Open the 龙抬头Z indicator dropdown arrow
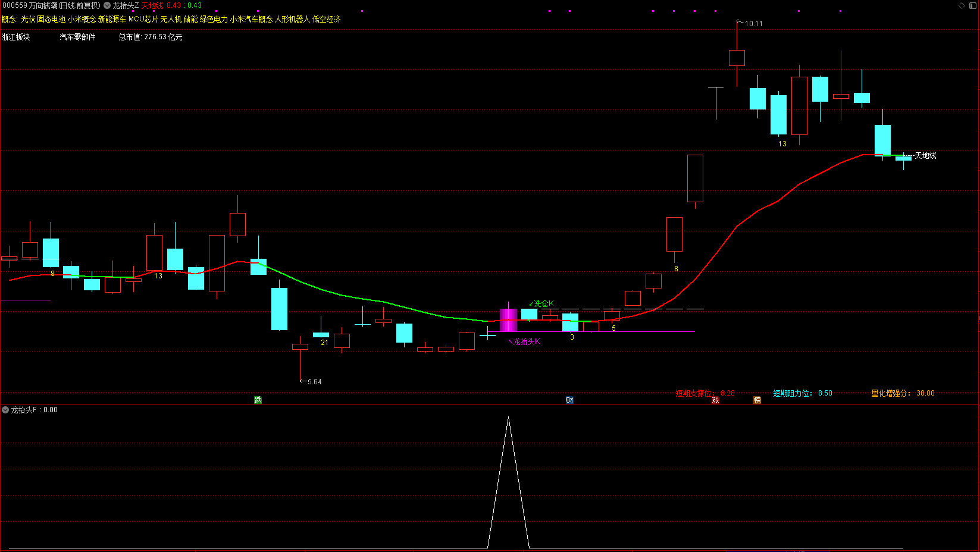The width and height of the screenshot is (980, 552). coord(107,5)
